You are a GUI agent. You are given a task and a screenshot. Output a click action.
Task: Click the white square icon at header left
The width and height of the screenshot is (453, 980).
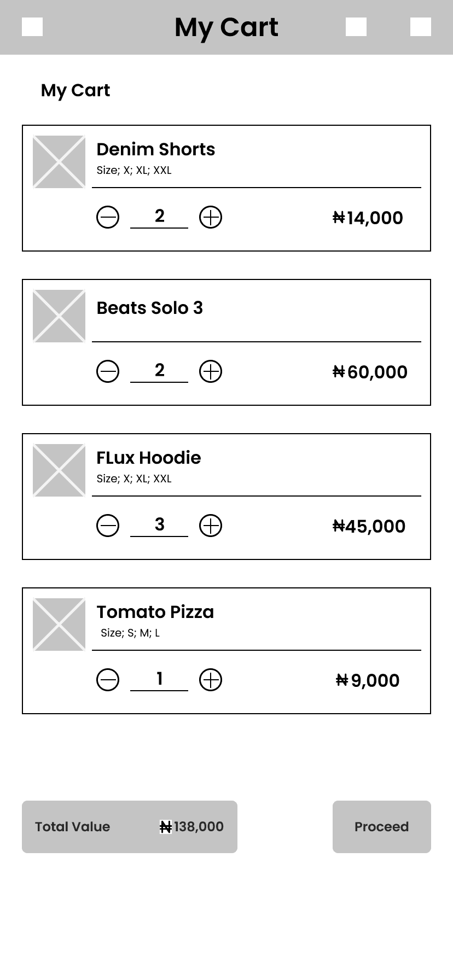click(x=32, y=27)
